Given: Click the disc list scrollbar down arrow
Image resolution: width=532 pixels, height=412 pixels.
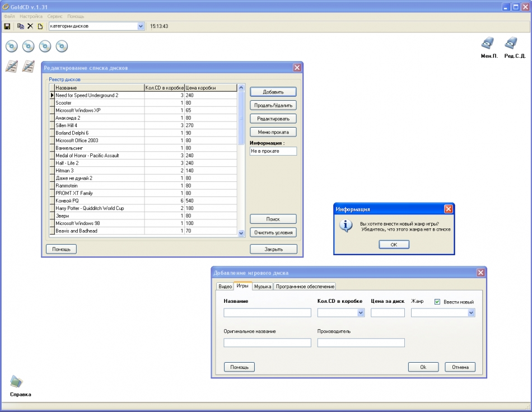Looking at the screenshot, I should pos(241,233).
